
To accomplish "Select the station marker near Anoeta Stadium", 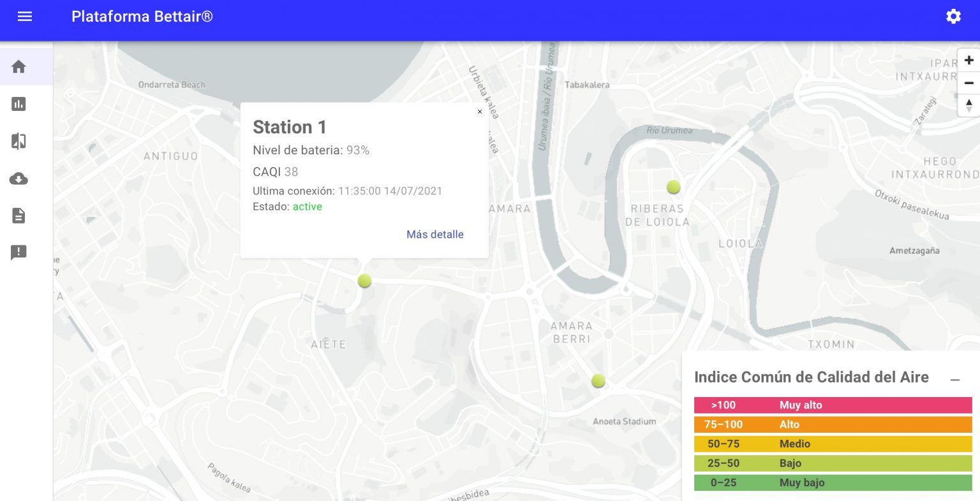I will click(x=597, y=381).
